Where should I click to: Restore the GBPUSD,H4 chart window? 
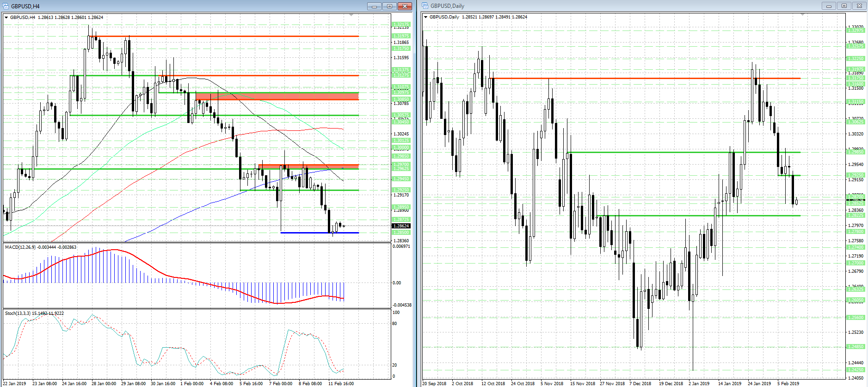[389, 6]
